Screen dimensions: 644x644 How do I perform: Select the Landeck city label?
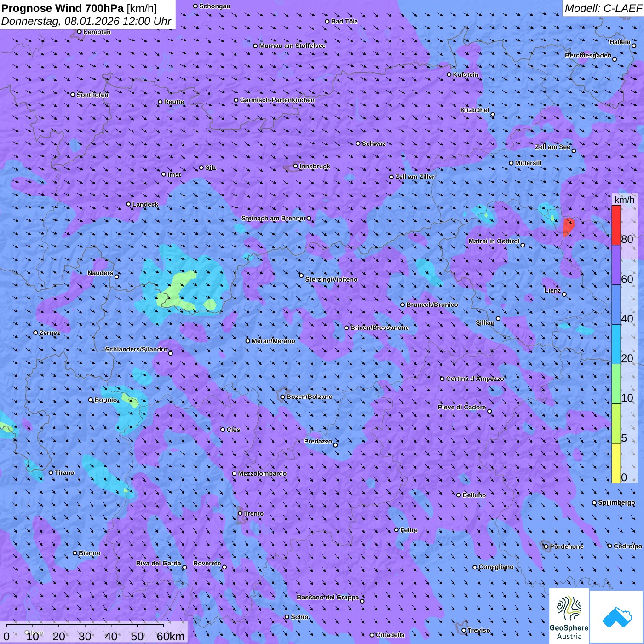coord(145,204)
